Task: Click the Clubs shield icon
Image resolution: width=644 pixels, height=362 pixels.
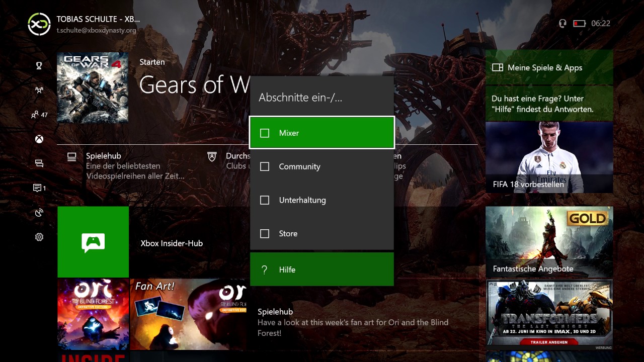Action: pyautogui.click(x=212, y=157)
